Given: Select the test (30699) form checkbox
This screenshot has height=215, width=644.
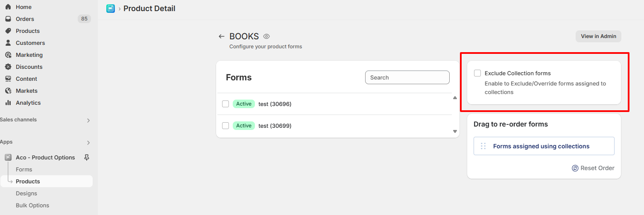Looking at the screenshot, I should [x=225, y=126].
